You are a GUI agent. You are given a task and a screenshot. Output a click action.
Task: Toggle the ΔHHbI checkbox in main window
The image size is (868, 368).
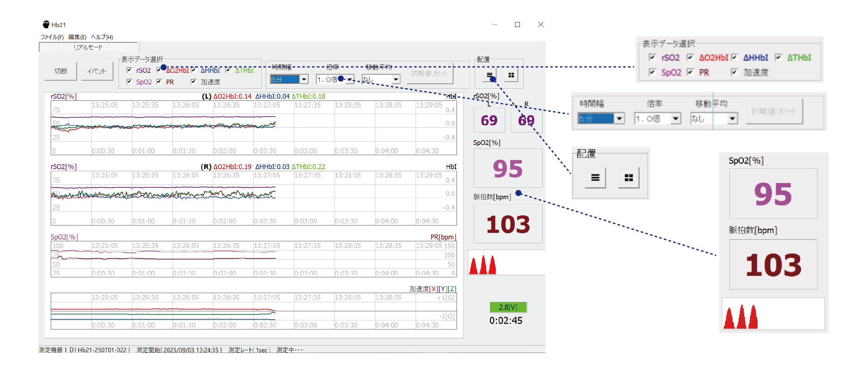coord(193,70)
